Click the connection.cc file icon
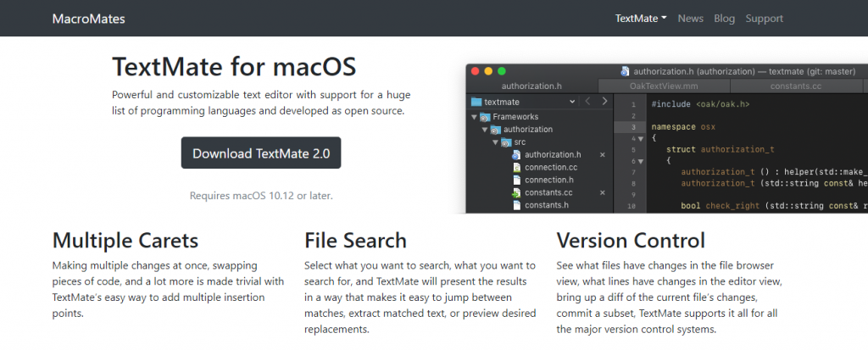The image size is (868, 350). tap(515, 168)
